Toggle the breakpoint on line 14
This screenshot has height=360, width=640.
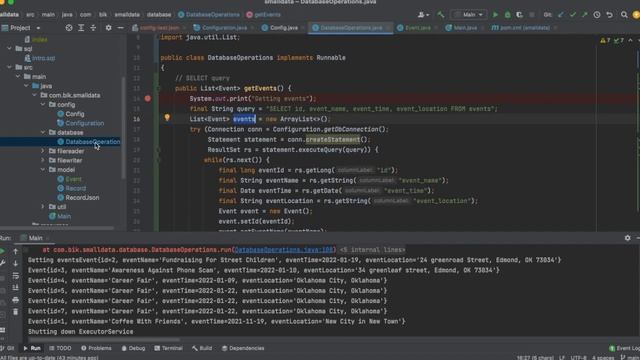pos(148,98)
